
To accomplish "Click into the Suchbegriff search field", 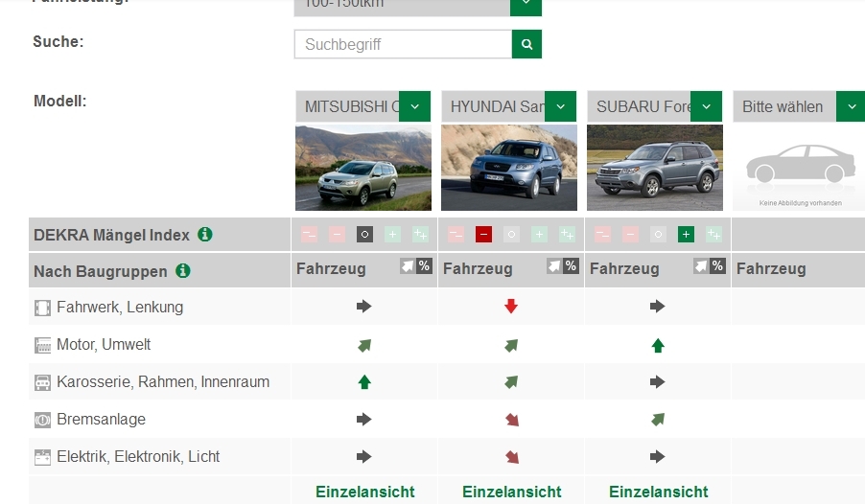I will tap(403, 44).
